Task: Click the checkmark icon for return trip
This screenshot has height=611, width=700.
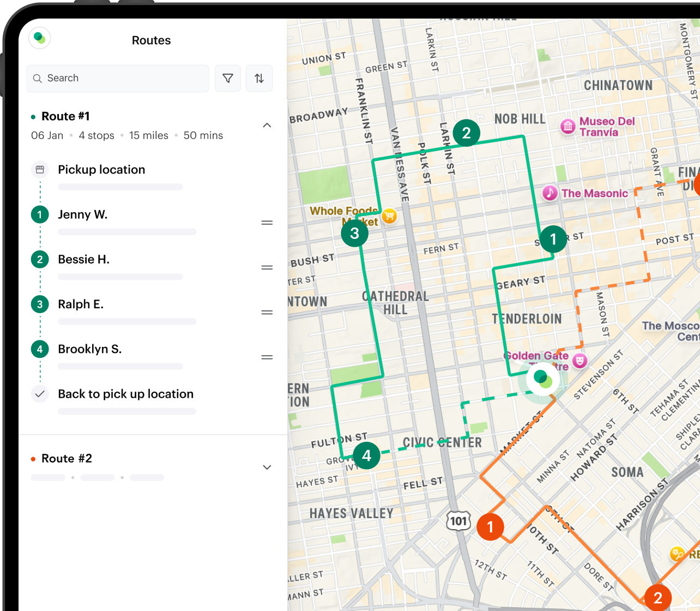Action: [x=40, y=394]
